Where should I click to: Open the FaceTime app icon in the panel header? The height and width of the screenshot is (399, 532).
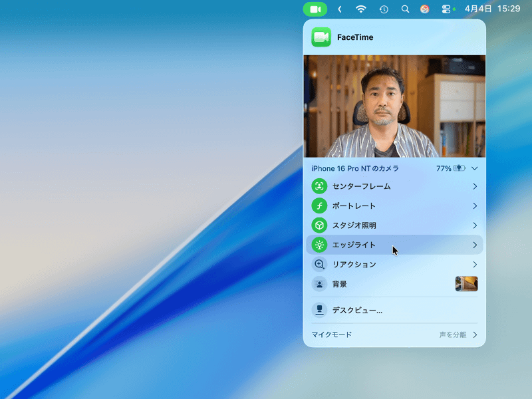319,37
